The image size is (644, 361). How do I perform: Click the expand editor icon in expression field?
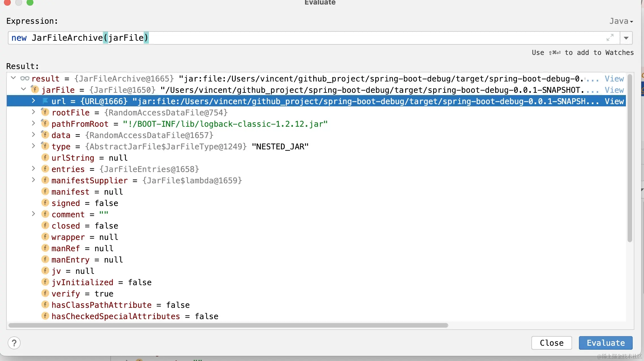pos(610,38)
